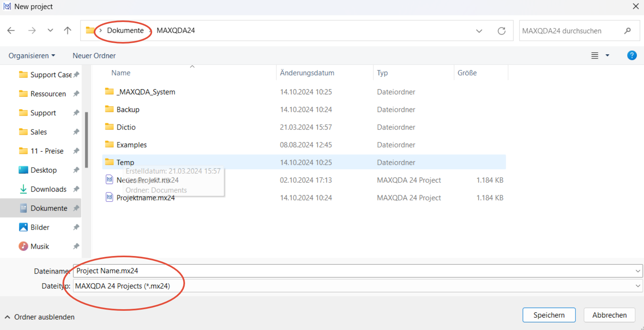Click pin icon next to Desktop
The height and width of the screenshot is (330, 644).
tap(76, 170)
